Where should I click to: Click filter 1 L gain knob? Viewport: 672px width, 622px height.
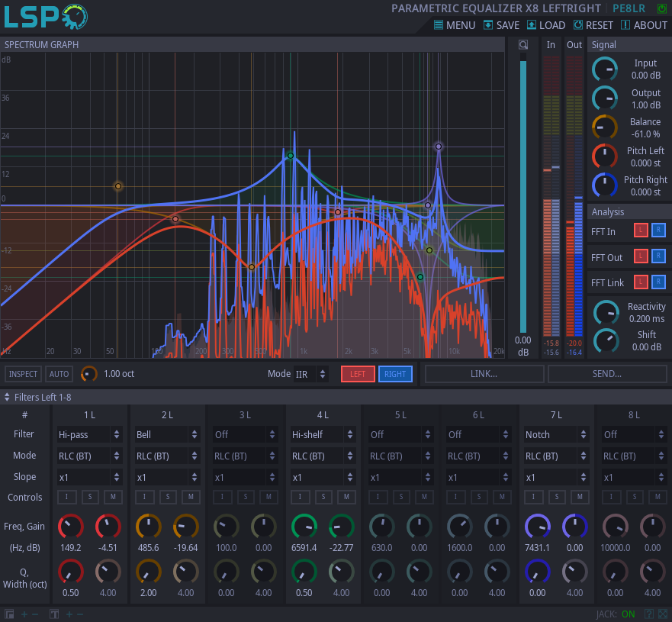pos(108,527)
